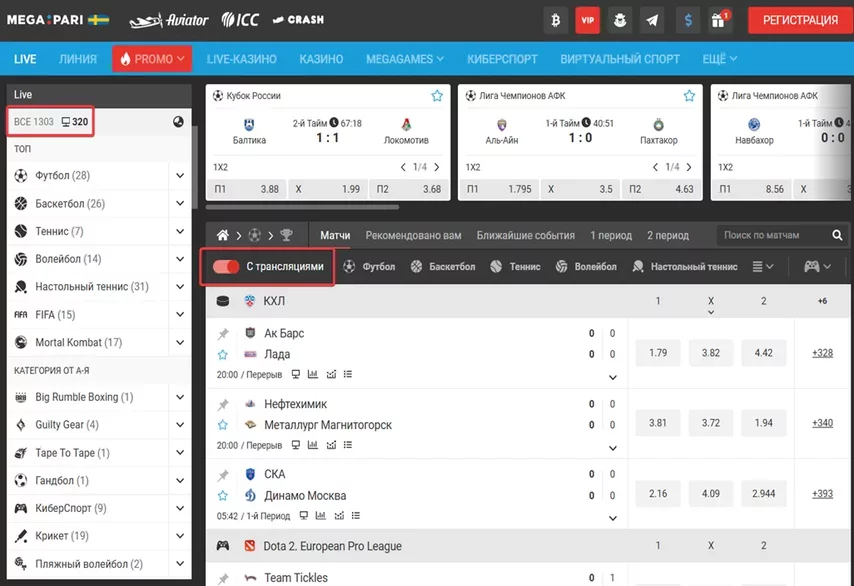The width and height of the screenshot is (854, 586).
Task: Click the РЕГИСТРАЦИЯ button
Action: (x=800, y=20)
